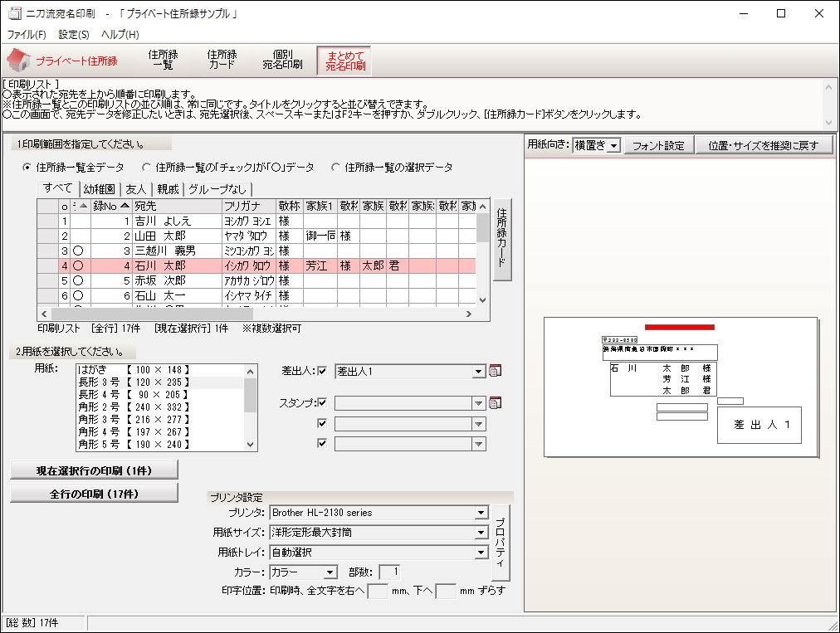Select 住所録一覧全データ radio button
The width and height of the screenshot is (840, 633).
(27, 168)
